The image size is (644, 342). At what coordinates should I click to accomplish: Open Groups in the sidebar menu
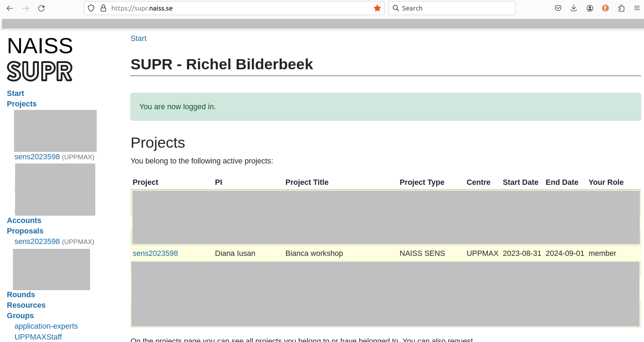20,316
